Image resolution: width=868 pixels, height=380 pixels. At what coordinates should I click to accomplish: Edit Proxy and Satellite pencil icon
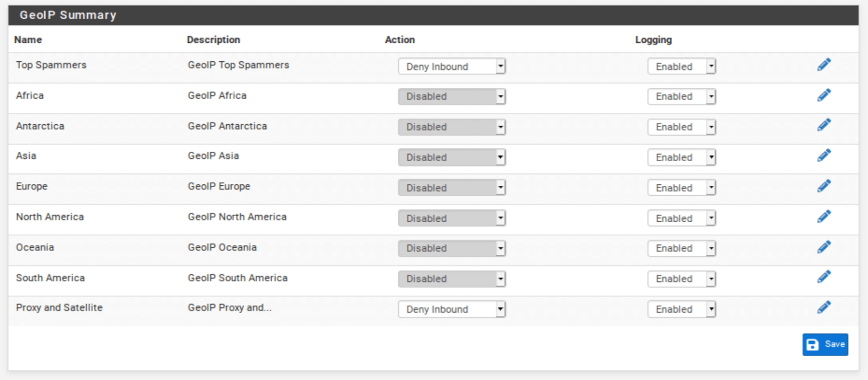coord(824,307)
